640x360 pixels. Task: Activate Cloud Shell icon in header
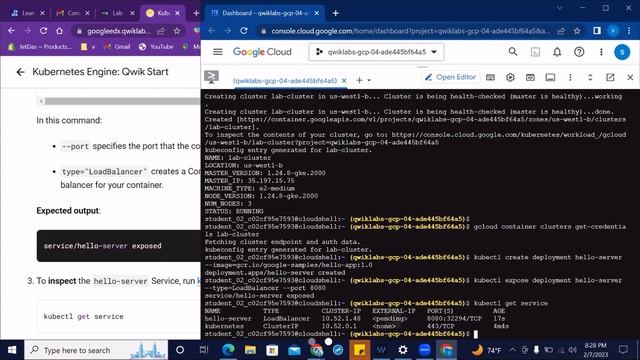pos(535,52)
